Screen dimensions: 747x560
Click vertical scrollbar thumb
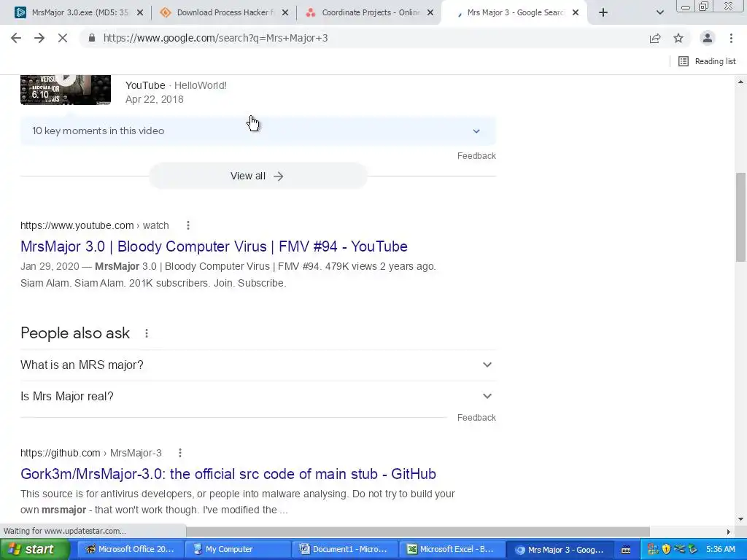click(x=740, y=217)
